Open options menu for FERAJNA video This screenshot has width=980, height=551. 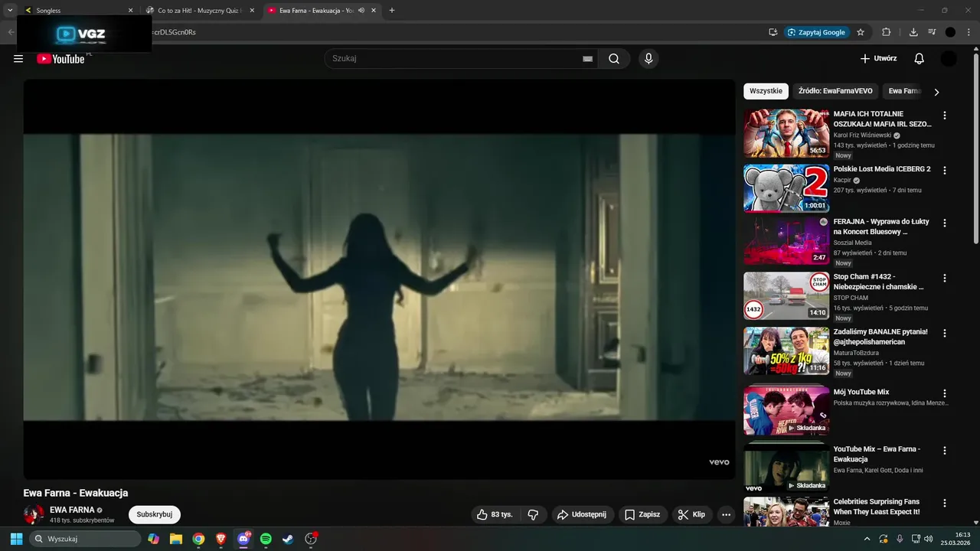(945, 223)
